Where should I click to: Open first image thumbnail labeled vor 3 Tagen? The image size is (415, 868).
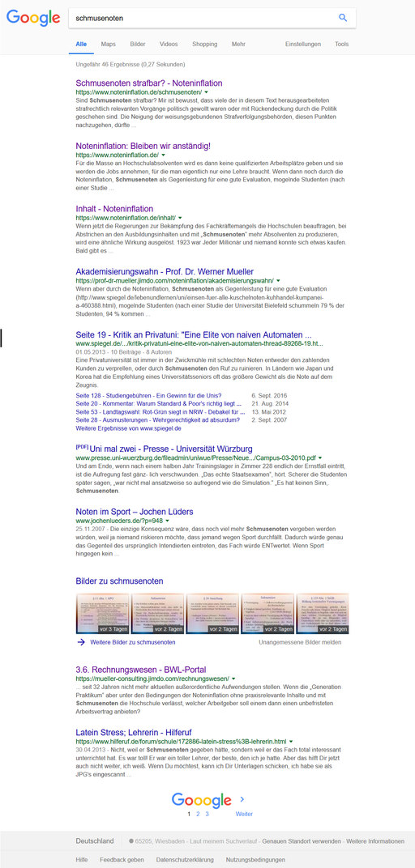pyautogui.click(x=102, y=614)
